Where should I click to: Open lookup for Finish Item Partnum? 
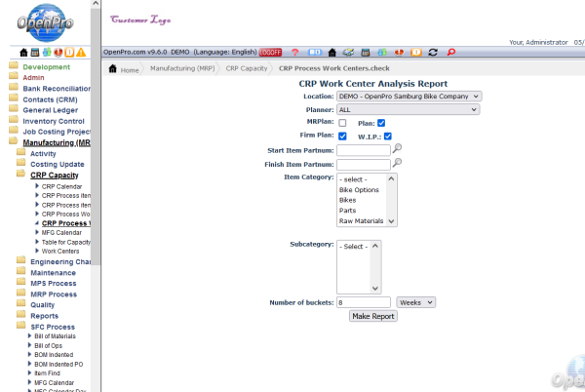click(x=397, y=164)
